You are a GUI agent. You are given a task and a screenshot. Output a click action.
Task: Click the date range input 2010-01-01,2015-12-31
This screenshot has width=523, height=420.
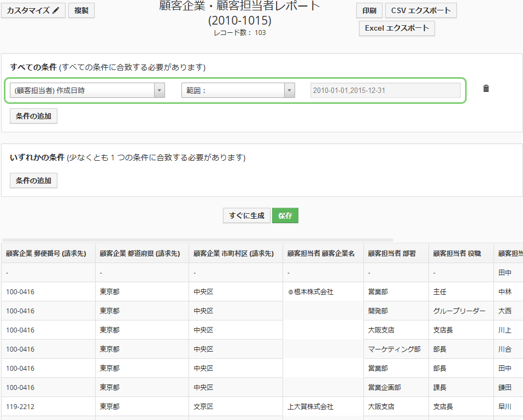[385, 90]
